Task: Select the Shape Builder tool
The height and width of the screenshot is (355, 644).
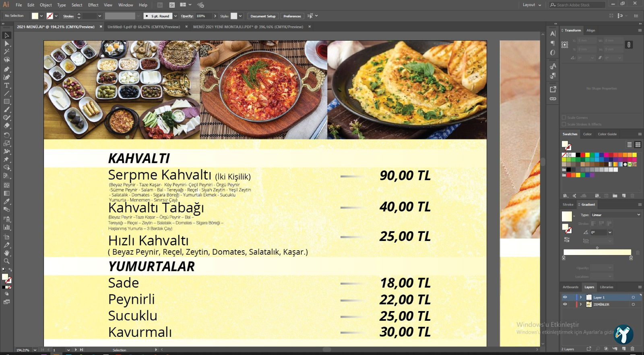Action: click(6, 168)
